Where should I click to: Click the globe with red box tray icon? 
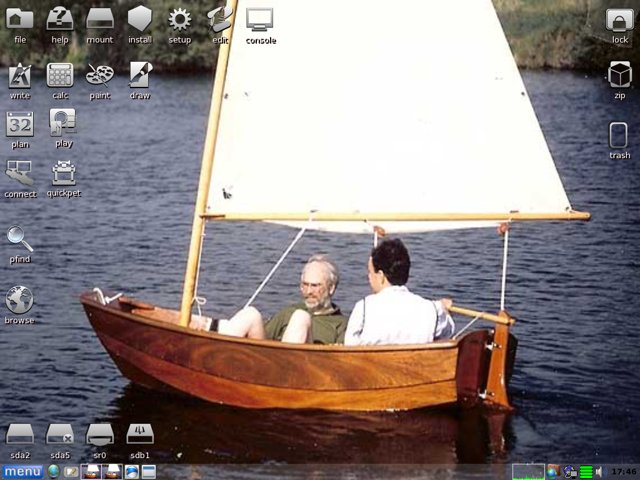point(553,472)
